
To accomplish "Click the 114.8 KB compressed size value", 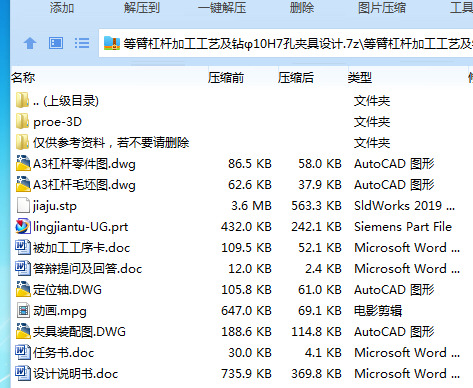I will click(316, 332).
